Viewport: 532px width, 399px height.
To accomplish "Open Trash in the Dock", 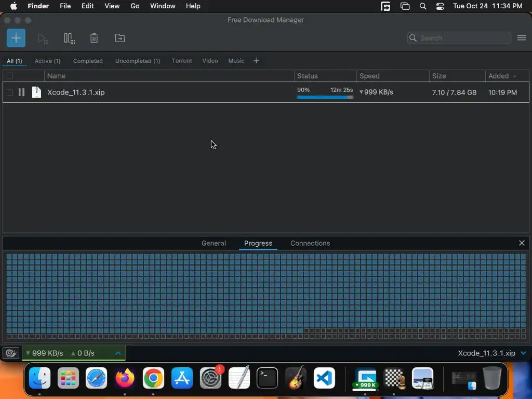I will pos(492,378).
